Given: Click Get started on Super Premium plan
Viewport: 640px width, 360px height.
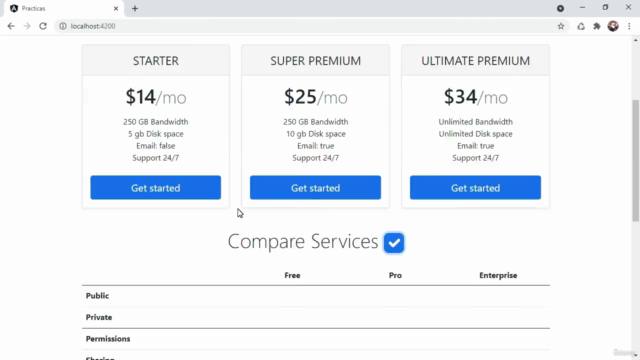Looking at the screenshot, I should [316, 188].
